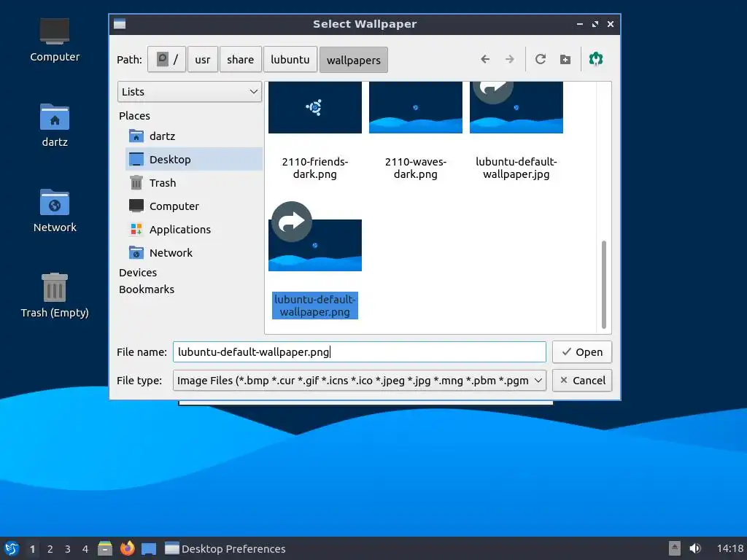Go forward in folder history
The width and height of the screenshot is (747, 560).
510,60
